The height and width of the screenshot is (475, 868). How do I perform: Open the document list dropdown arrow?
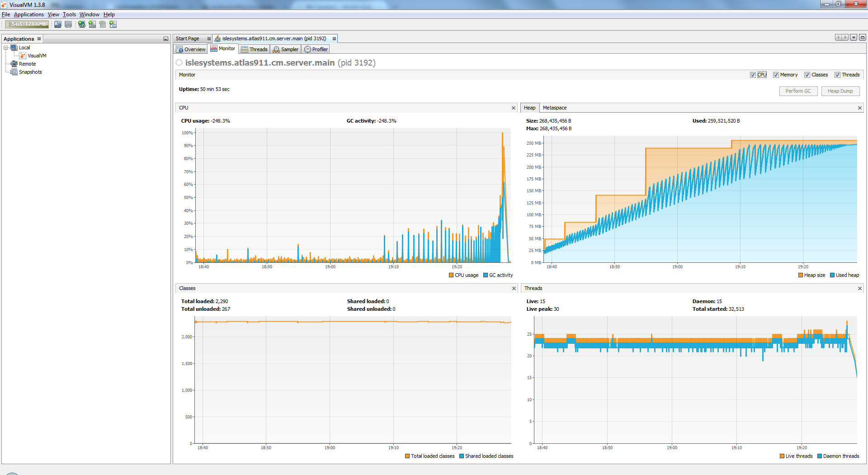coord(854,38)
